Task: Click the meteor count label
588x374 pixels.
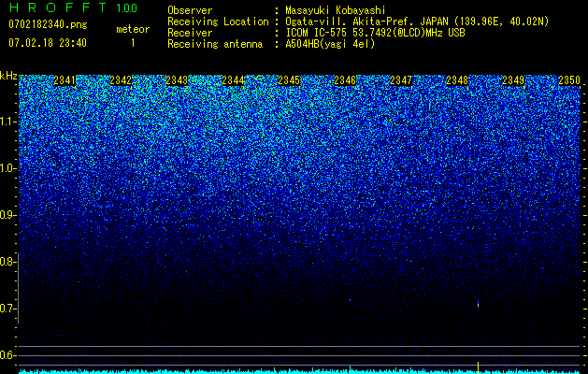Action: [x=133, y=29]
